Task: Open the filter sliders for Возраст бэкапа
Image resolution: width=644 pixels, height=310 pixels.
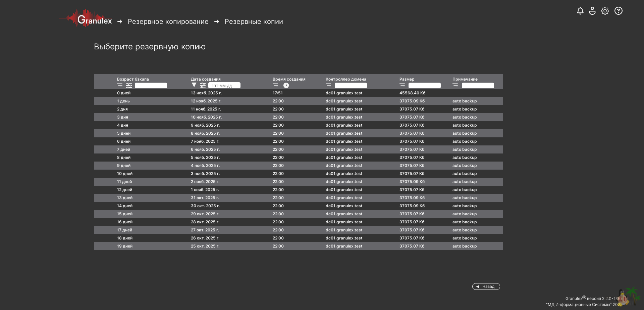Action: pos(129,85)
